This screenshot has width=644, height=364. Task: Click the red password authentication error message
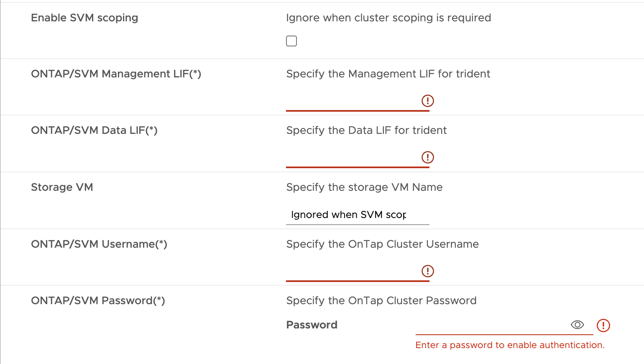click(510, 345)
